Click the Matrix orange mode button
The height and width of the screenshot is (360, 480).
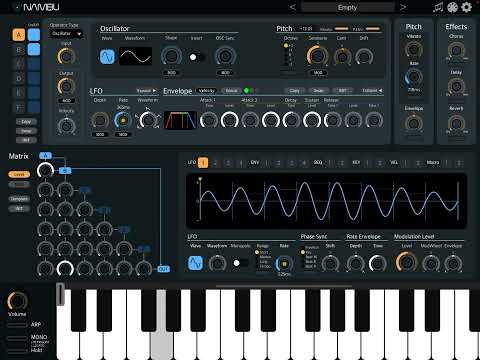pos(19,174)
